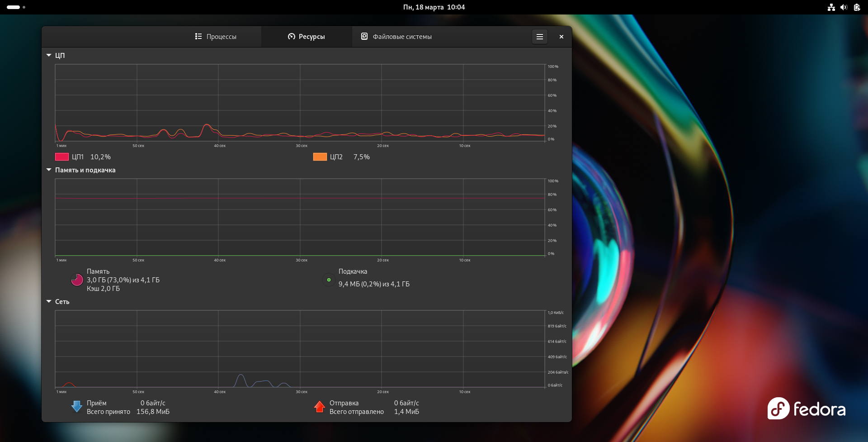Select the Ресурсы tab
This screenshot has width=868, height=442.
307,37
